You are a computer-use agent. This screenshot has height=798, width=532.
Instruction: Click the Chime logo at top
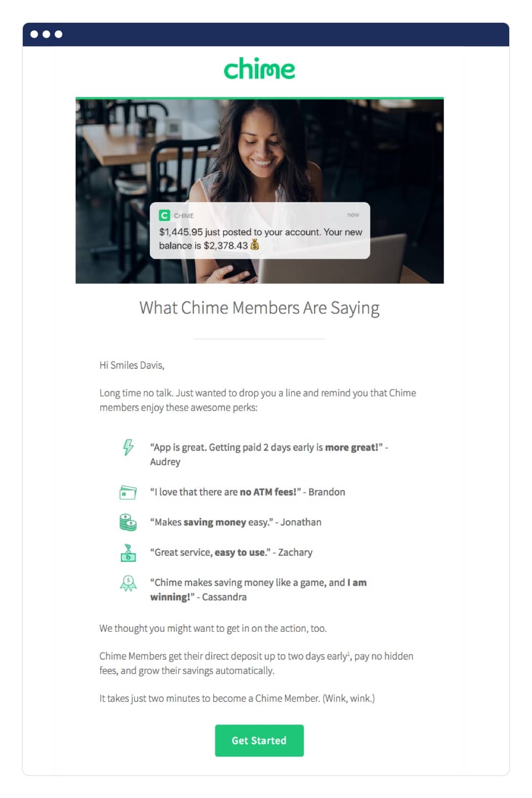click(x=259, y=69)
